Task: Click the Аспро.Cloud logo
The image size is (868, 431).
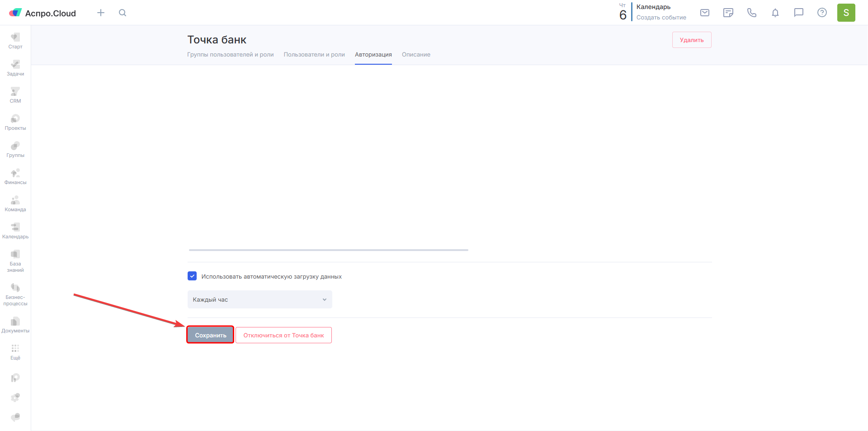Action: 42,13
